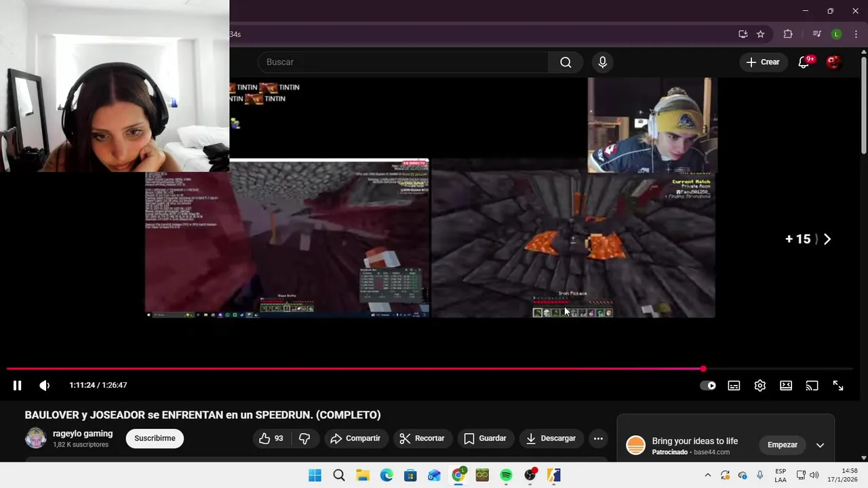Bookmark this page with the star

761,34
